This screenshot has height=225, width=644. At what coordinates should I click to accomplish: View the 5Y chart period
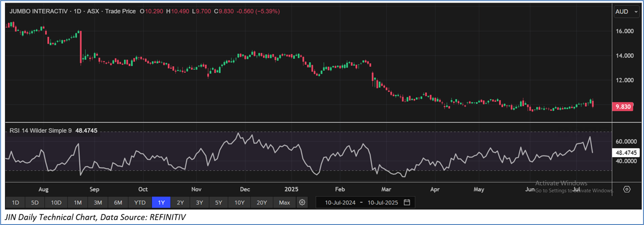219,202
